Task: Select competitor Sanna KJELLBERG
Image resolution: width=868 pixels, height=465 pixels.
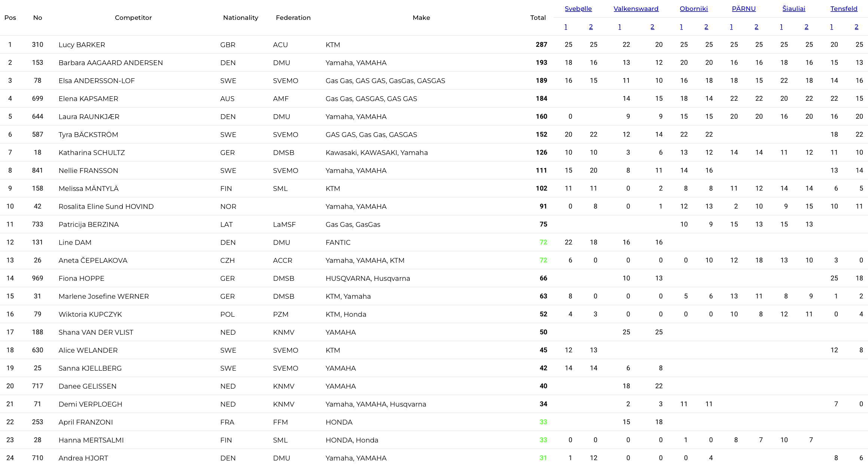Action: point(90,368)
